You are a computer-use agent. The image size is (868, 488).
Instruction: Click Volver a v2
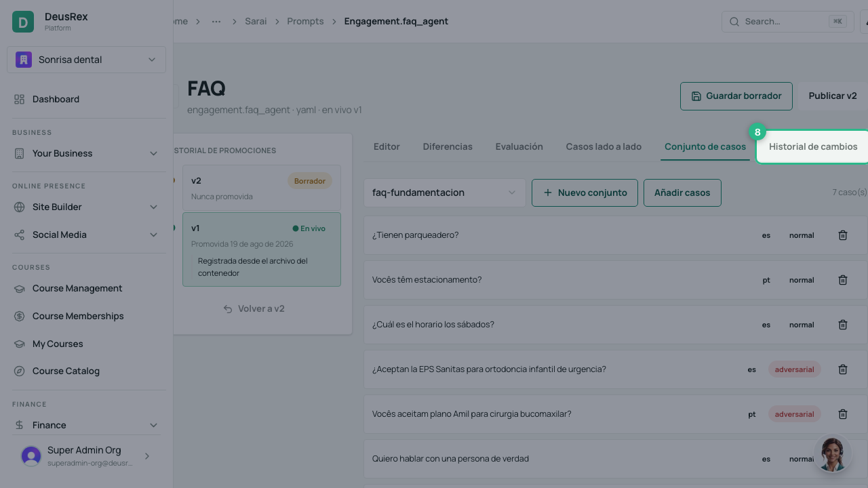[x=254, y=308]
